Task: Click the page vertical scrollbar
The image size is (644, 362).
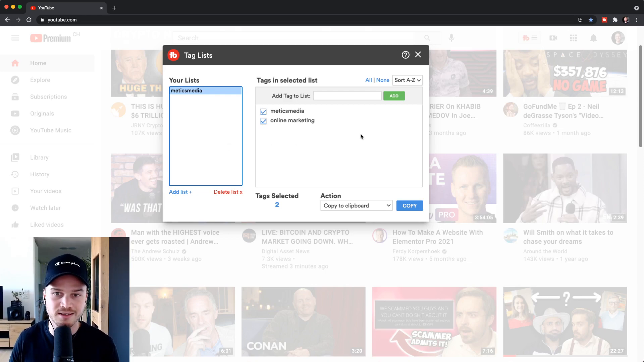Action: (x=640, y=96)
